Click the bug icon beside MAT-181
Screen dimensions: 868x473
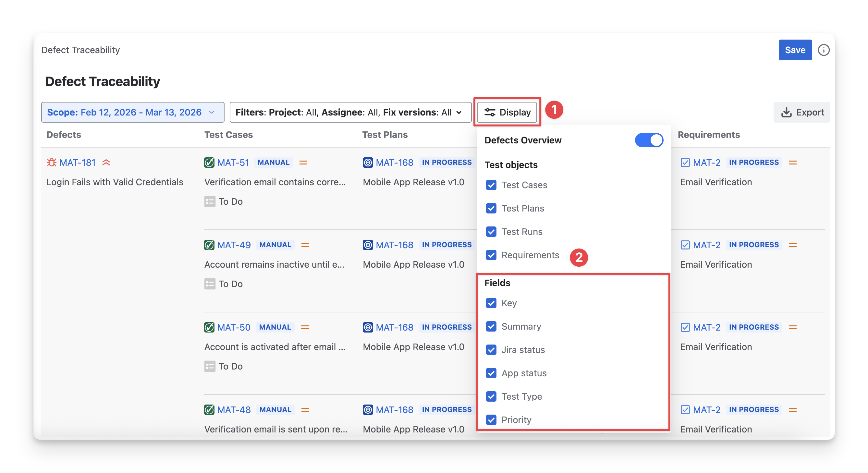tap(51, 163)
